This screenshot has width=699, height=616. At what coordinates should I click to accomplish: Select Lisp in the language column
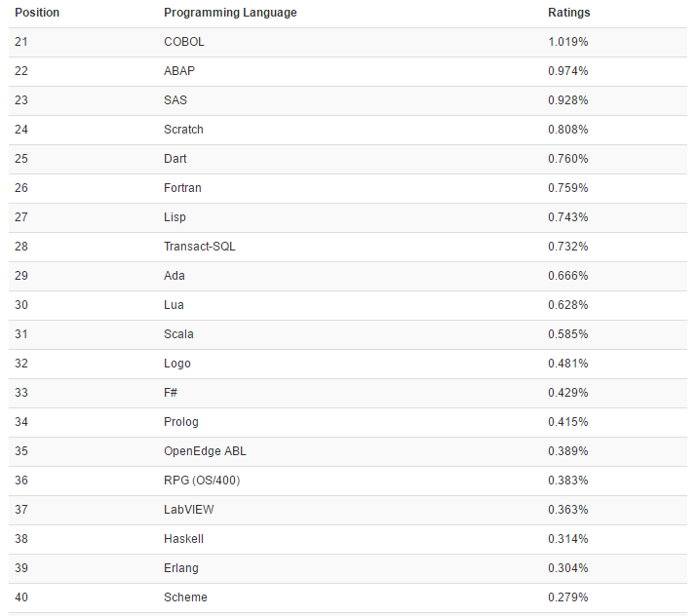(x=175, y=217)
